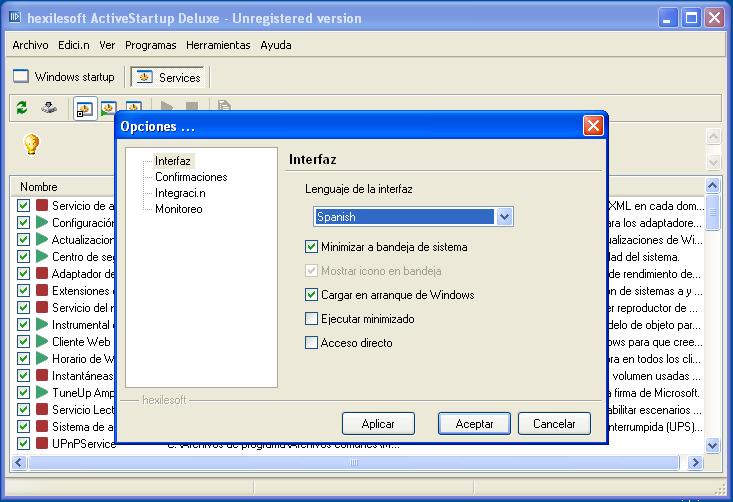The image size is (733, 502).
Task: Click the 'firma de Microsoft.' description text
Action: pos(655,393)
